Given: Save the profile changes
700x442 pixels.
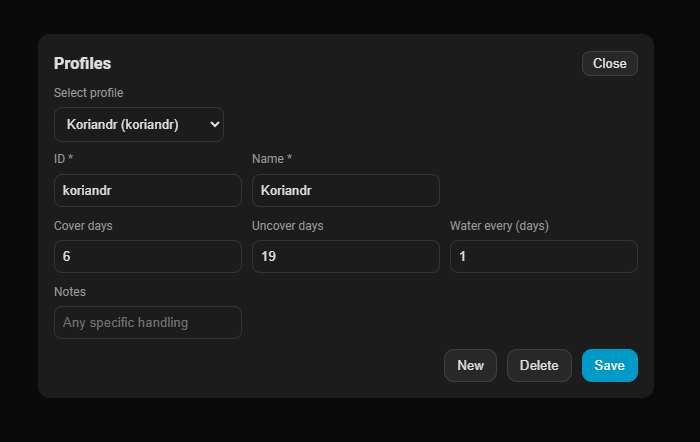Looking at the screenshot, I should coord(609,366).
